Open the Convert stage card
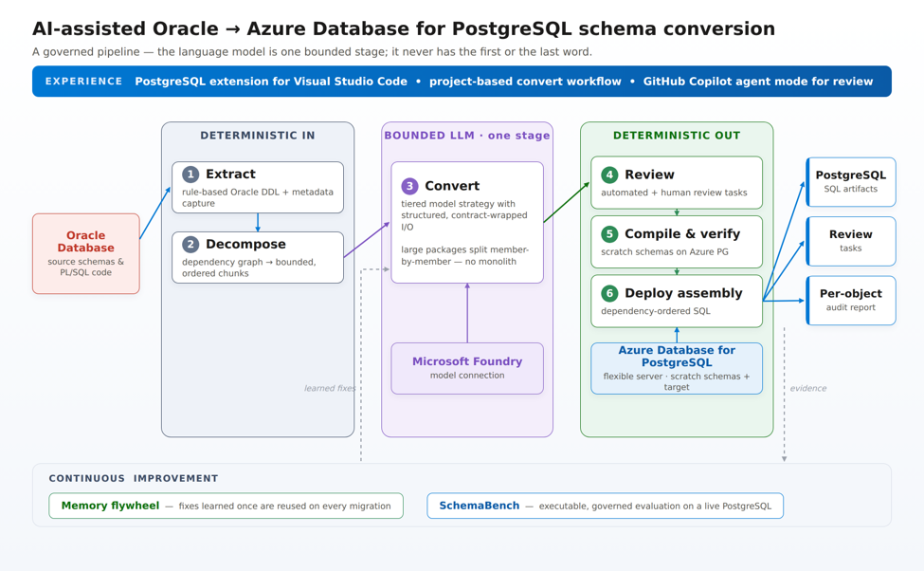The height and width of the screenshot is (571, 924). (467, 222)
